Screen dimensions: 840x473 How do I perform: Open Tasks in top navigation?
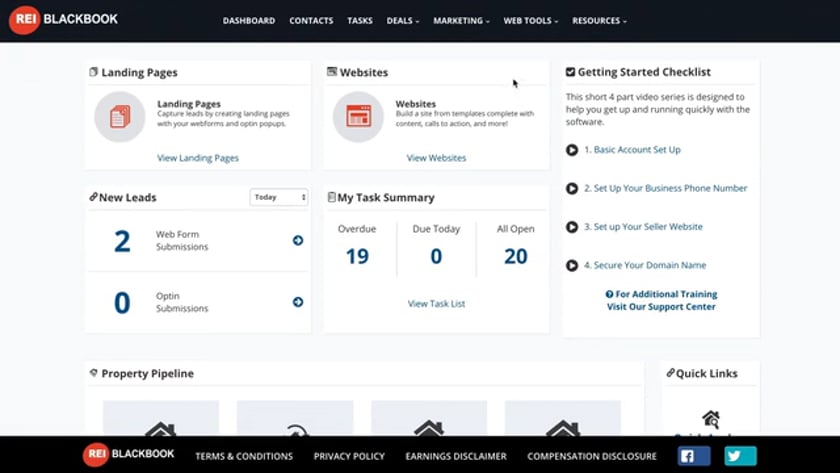coord(360,21)
